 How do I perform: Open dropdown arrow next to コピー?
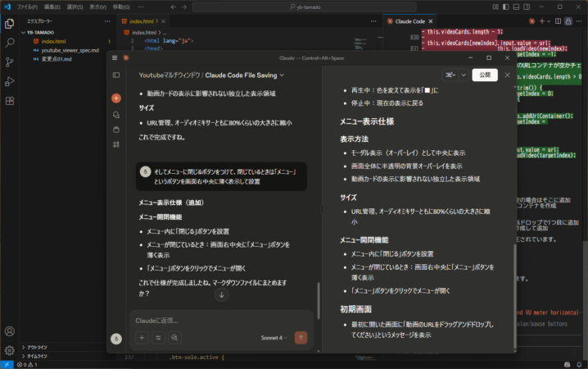tap(464, 75)
